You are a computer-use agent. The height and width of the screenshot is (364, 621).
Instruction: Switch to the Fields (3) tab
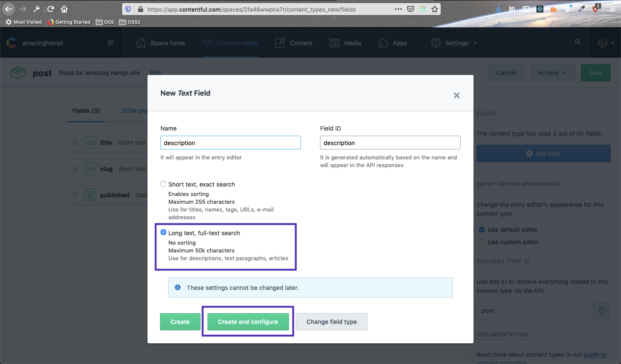pos(86,111)
